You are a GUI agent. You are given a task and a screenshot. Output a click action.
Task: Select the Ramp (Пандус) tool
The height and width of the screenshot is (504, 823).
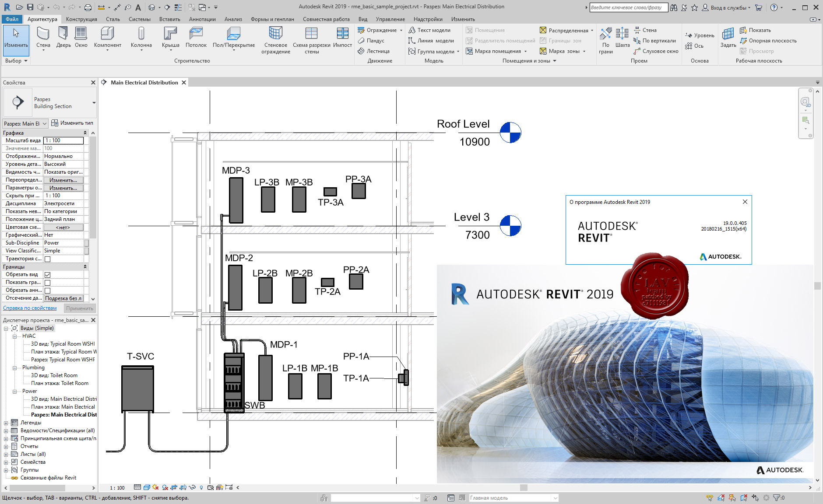371,41
